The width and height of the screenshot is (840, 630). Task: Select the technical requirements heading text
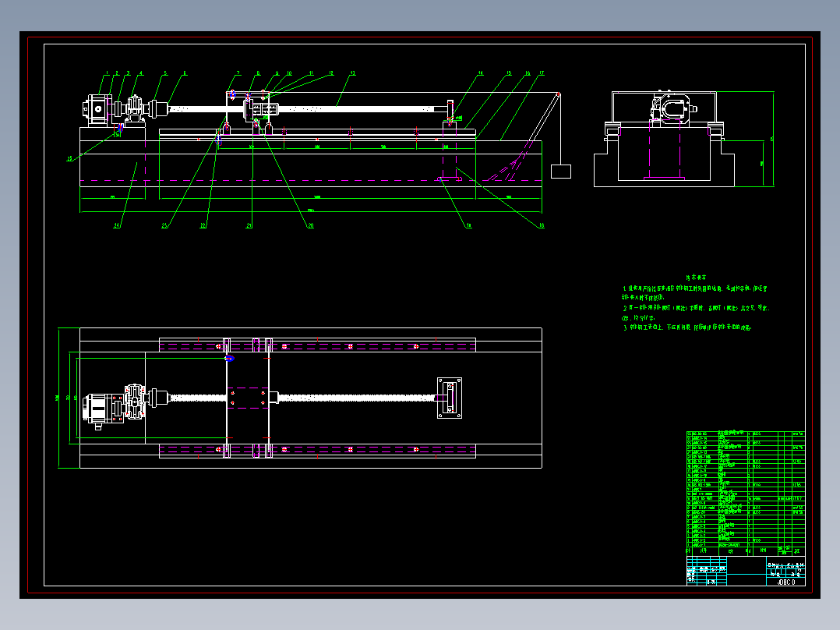(696, 278)
